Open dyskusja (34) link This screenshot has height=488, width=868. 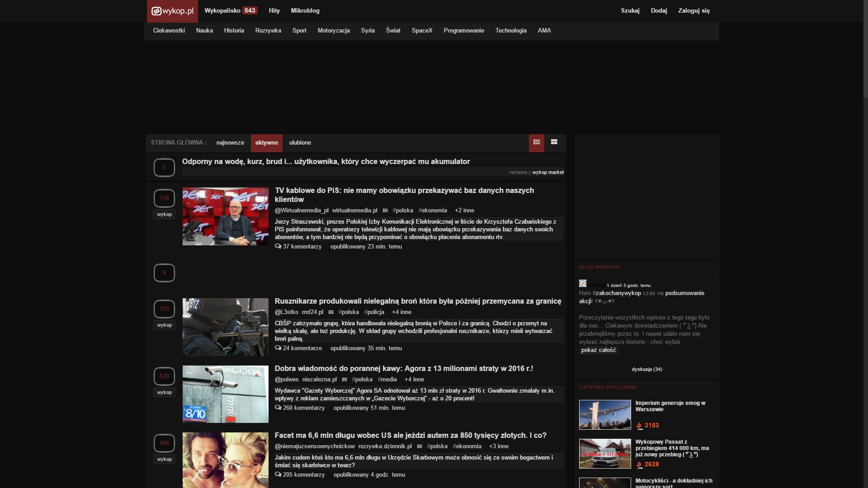tap(647, 369)
